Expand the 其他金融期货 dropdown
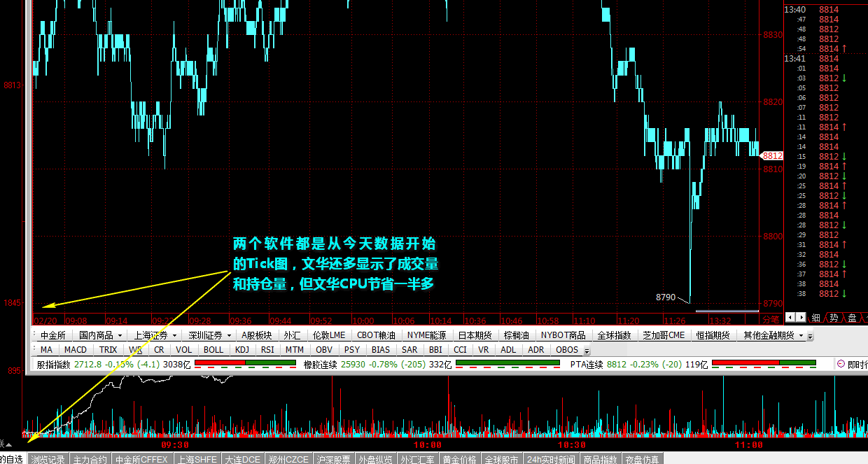868x464 pixels. 773,336
